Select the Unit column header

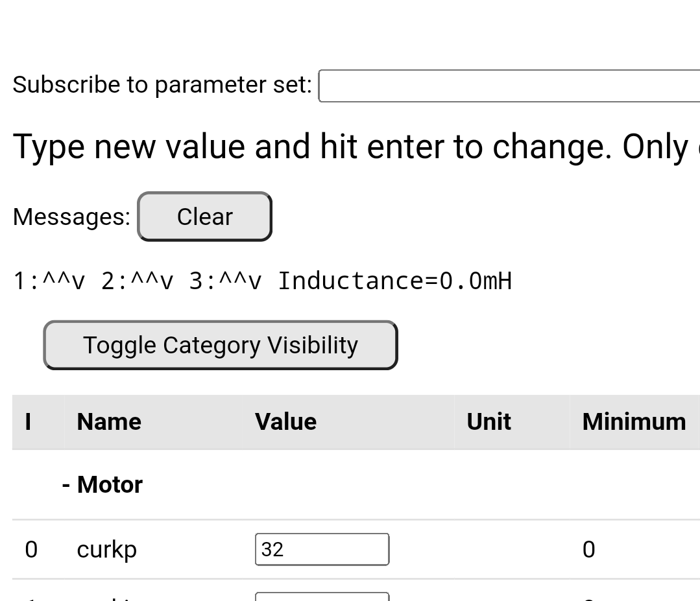(x=489, y=422)
